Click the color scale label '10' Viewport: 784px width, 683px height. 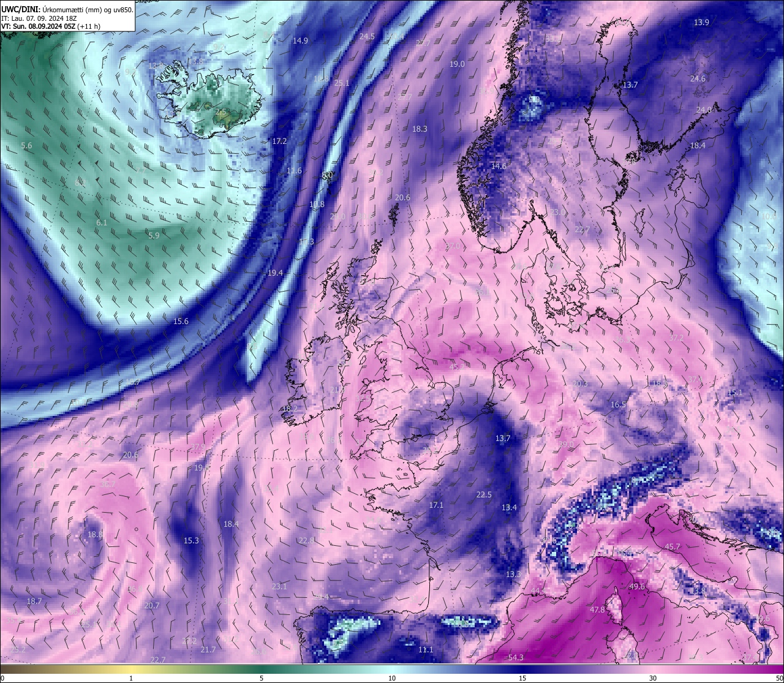[x=392, y=678]
